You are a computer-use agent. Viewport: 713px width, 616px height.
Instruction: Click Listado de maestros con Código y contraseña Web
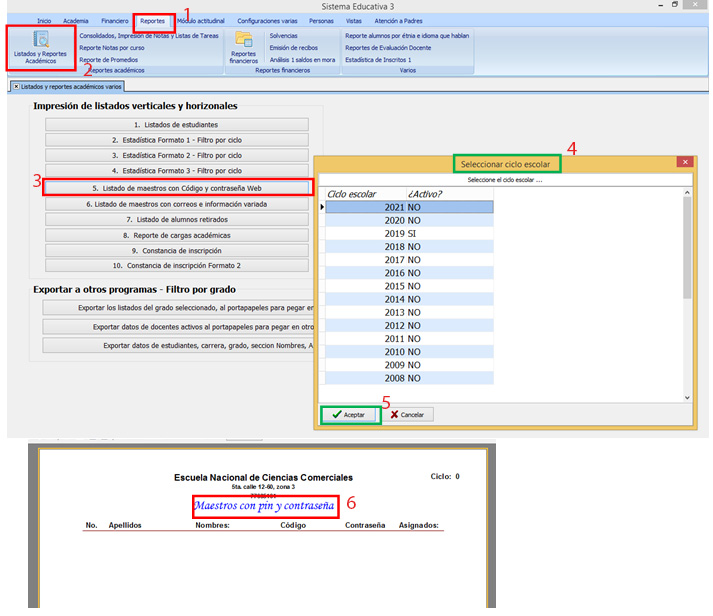(x=177, y=187)
